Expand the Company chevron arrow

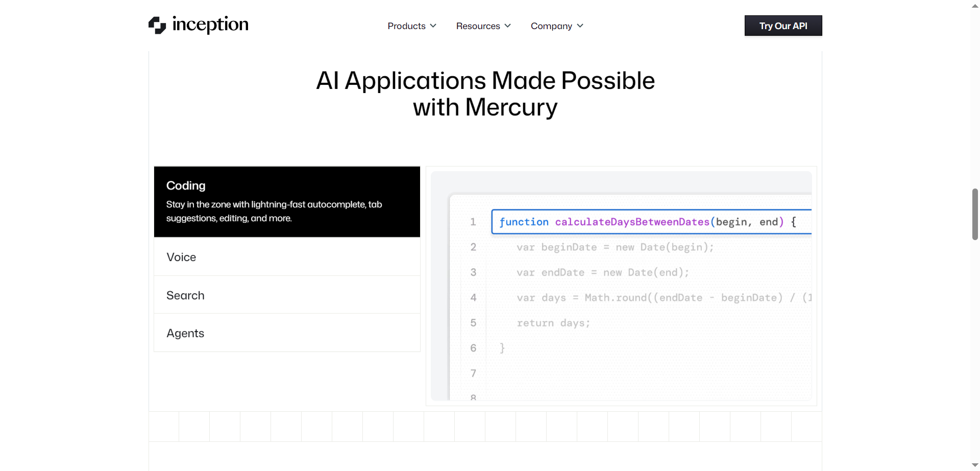click(580, 26)
